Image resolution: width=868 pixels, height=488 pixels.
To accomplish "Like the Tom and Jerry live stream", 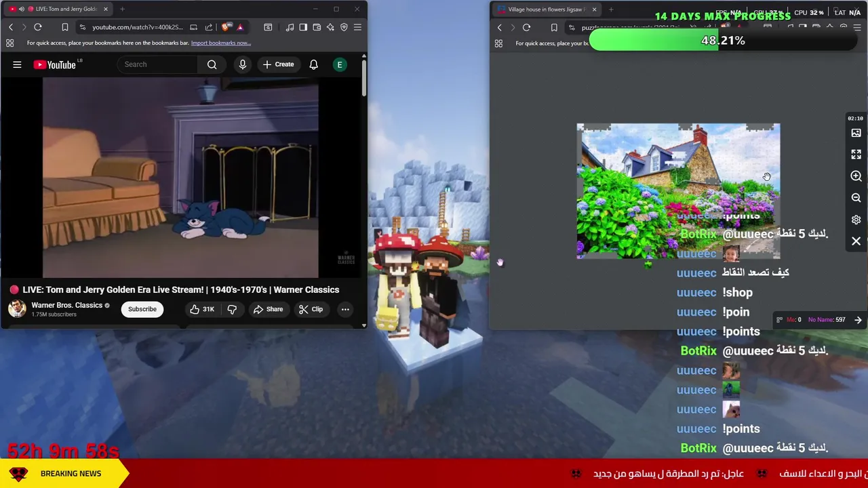I will (x=201, y=309).
